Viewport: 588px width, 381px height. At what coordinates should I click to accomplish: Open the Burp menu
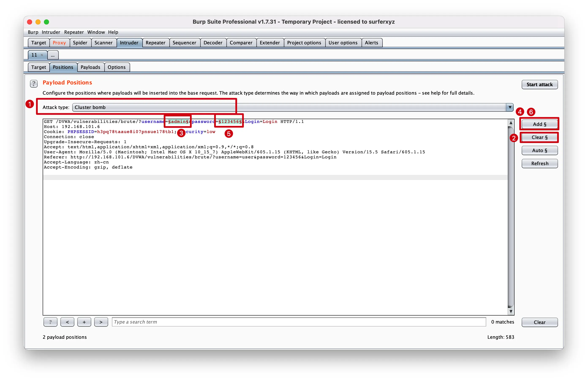(x=33, y=32)
